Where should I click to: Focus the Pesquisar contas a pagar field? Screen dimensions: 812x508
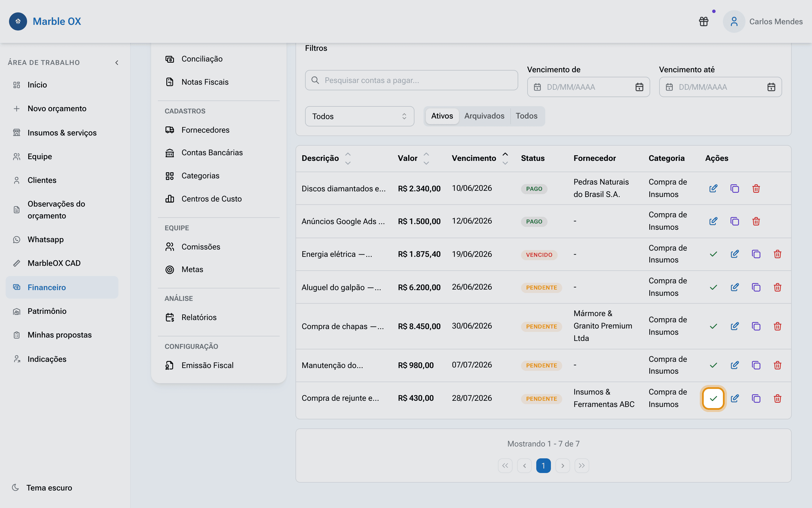(411, 80)
